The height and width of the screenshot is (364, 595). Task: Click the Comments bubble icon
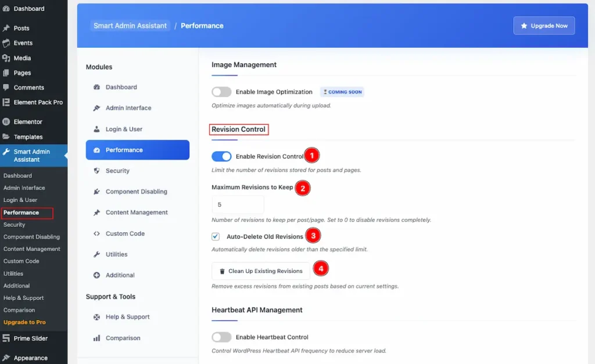coord(6,87)
